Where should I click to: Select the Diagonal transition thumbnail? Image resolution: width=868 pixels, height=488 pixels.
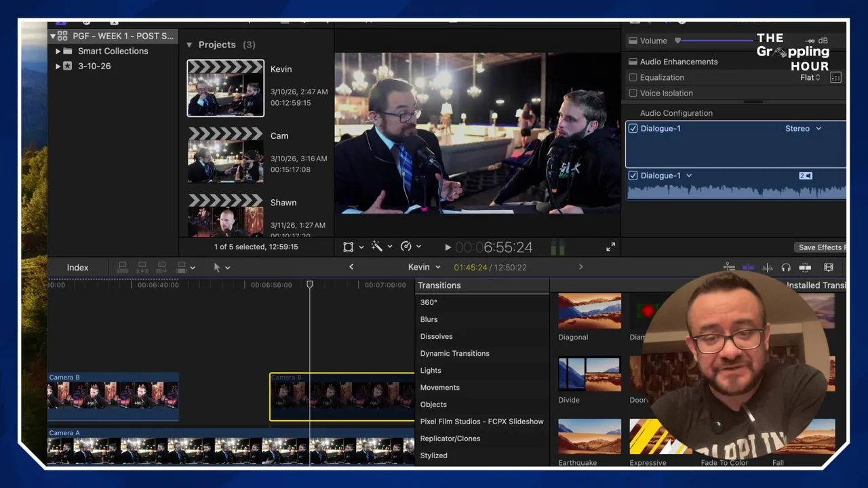[x=589, y=310]
